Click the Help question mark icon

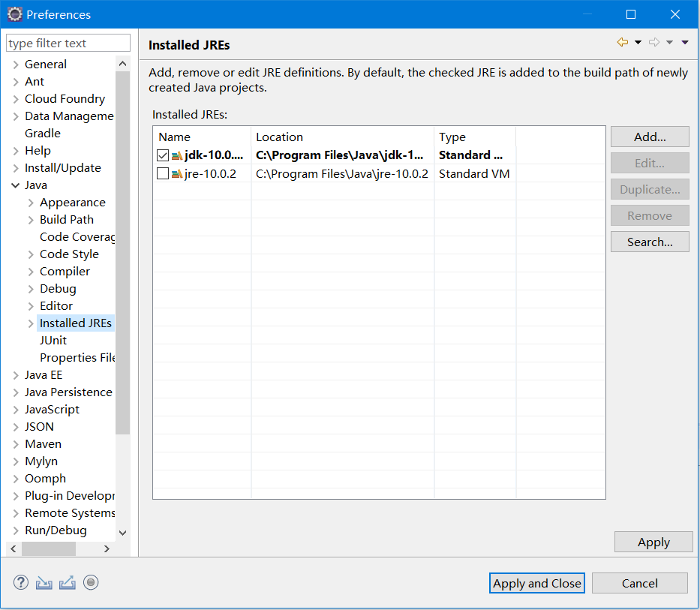(21, 582)
